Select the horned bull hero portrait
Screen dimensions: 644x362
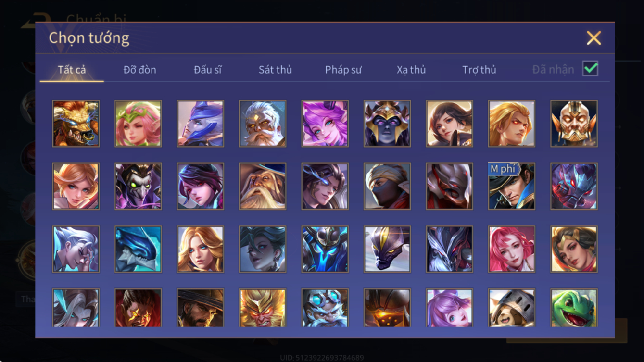coord(76,124)
